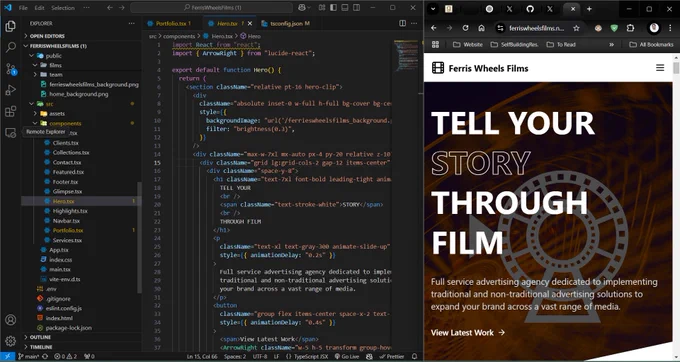Open the Run and Debug view
Viewport: 680px width, 362px height.
click(10, 90)
